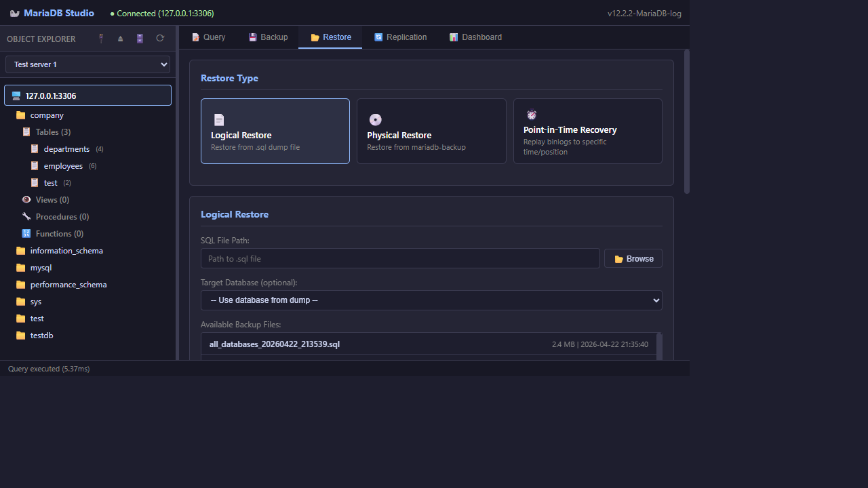Click the alarm clock icon in Point-in-Time Recovery
The width and height of the screenshot is (868, 488).
pos(532,115)
